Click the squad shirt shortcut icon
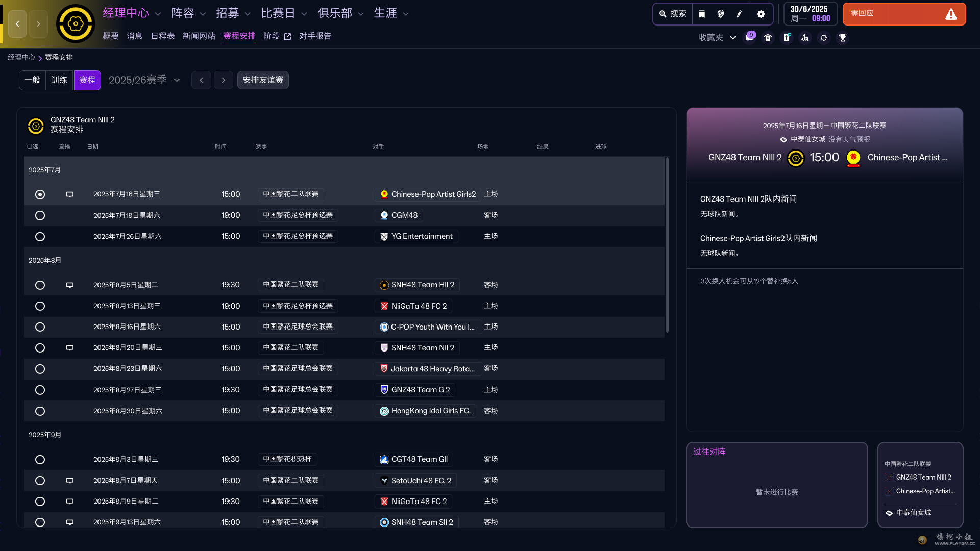This screenshot has height=551, width=980. [768, 38]
